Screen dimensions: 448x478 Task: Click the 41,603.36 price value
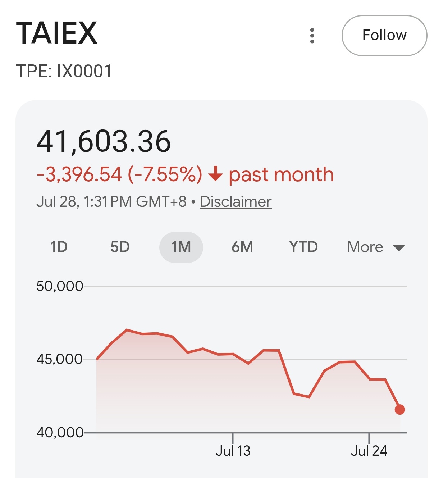104,141
